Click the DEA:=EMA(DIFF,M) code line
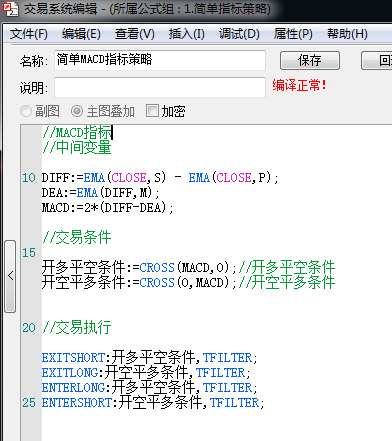The height and width of the screenshot is (441, 392). (x=100, y=193)
